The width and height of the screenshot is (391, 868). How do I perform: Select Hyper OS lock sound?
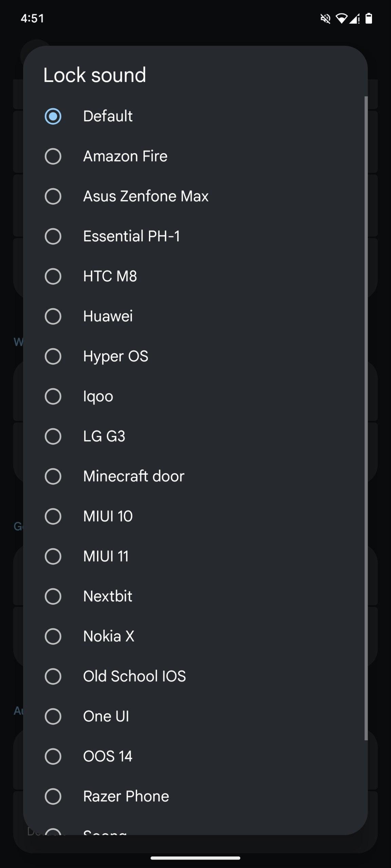pyautogui.click(x=53, y=356)
